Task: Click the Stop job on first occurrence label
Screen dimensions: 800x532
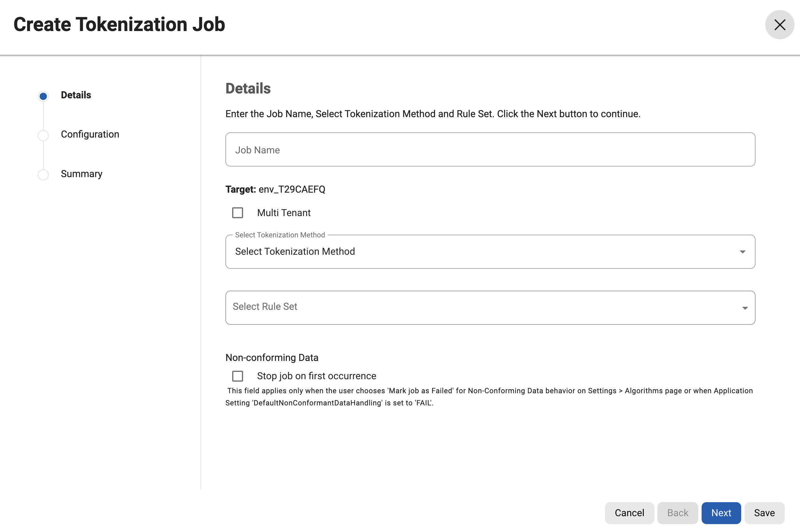Action: coord(317,376)
